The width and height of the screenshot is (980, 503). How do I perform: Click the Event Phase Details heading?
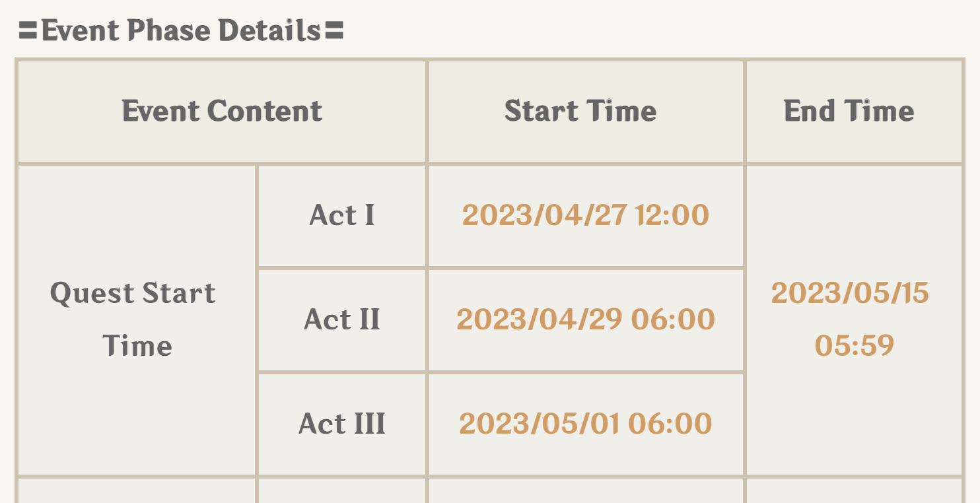[181, 30]
